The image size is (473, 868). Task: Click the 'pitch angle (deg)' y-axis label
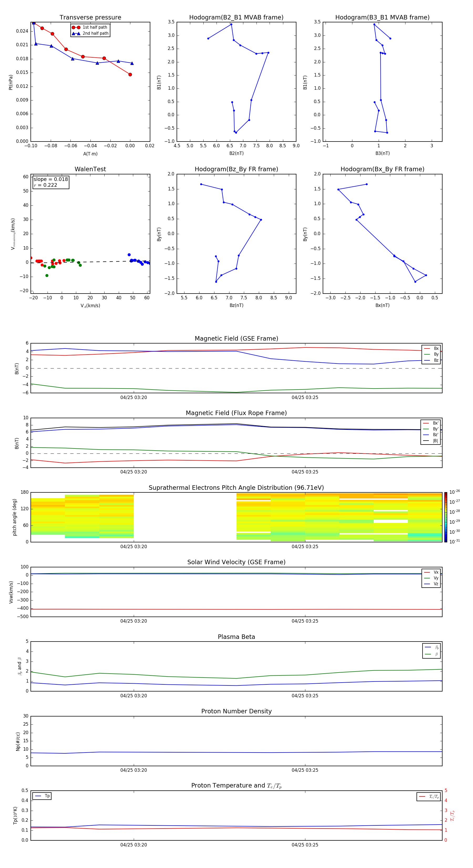pyautogui.click(x=14, y=517)
